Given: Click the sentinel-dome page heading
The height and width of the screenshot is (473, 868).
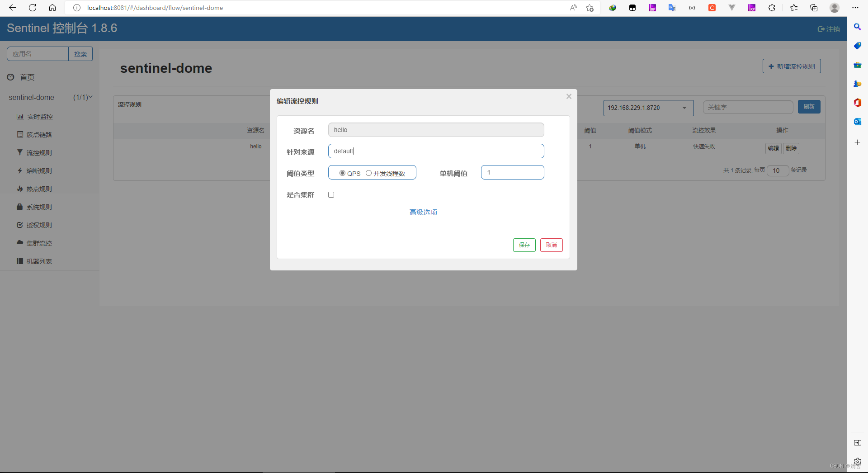Looking at the screenshot, I should (166, 68).
